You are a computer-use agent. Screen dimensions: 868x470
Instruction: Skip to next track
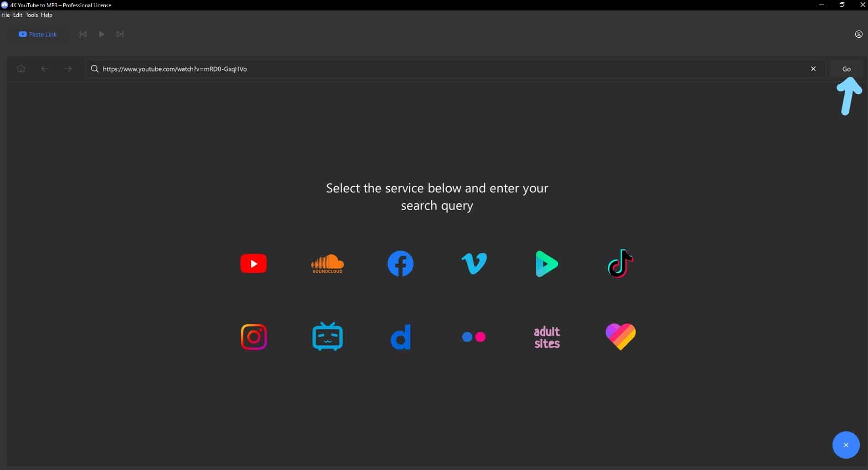[x=120, y=34]
